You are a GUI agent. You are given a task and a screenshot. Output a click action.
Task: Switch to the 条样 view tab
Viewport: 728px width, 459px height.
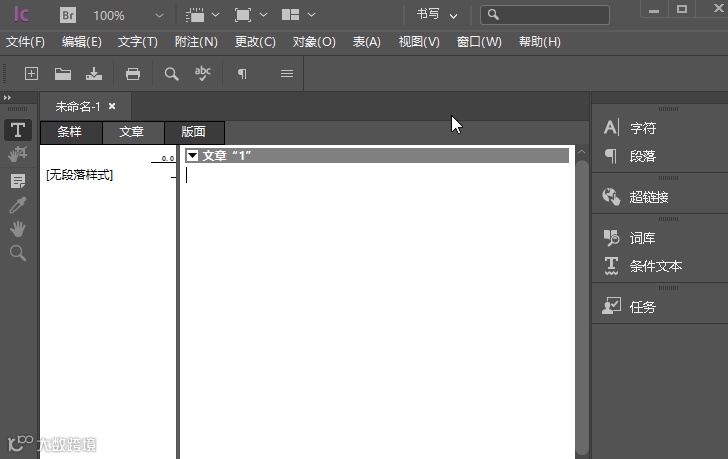pos(71,132)
